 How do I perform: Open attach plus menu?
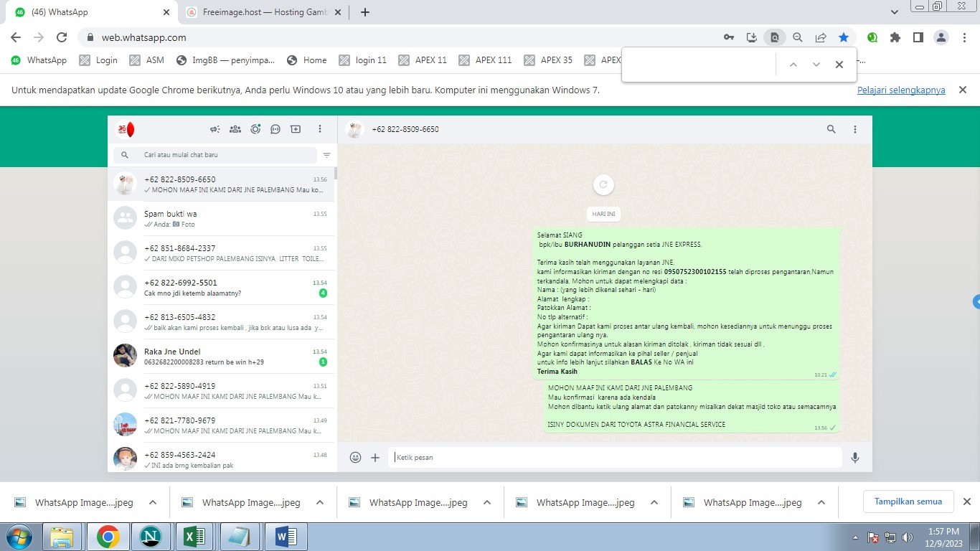coord(375,457)
